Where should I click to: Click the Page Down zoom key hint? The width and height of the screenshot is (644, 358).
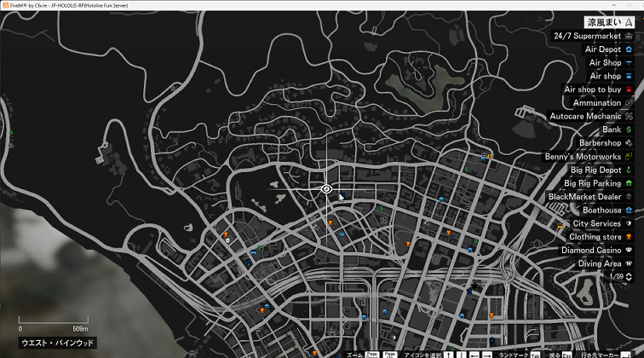tap(372, 355)
